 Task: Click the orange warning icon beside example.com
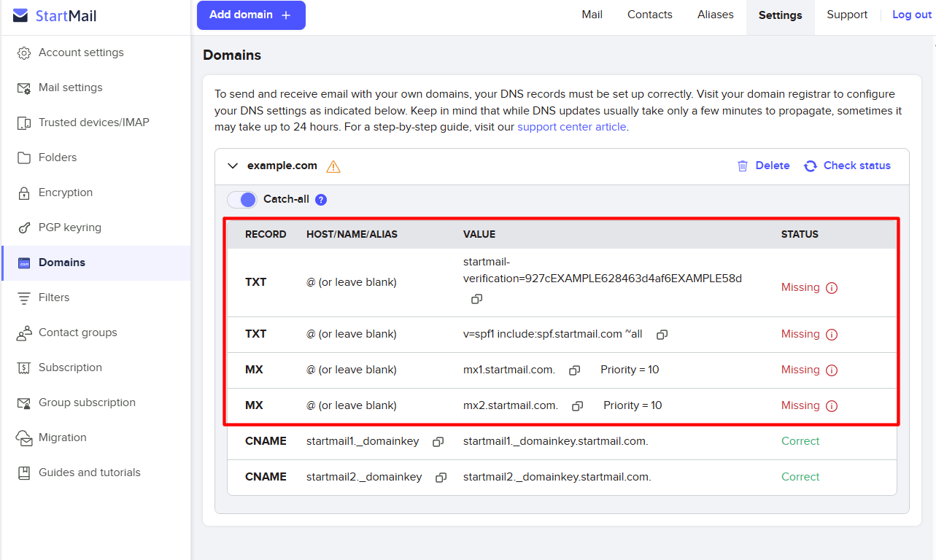(333, 166)
